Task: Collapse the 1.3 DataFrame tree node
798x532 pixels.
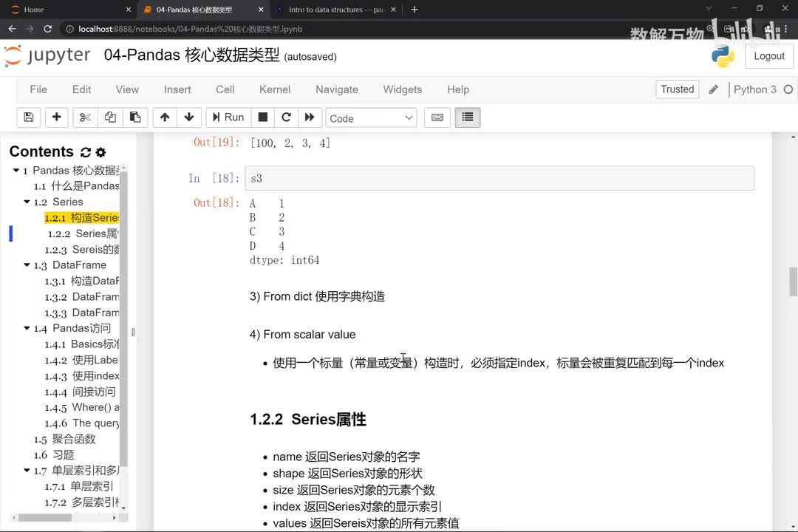Action: click(x=27, y=265)
